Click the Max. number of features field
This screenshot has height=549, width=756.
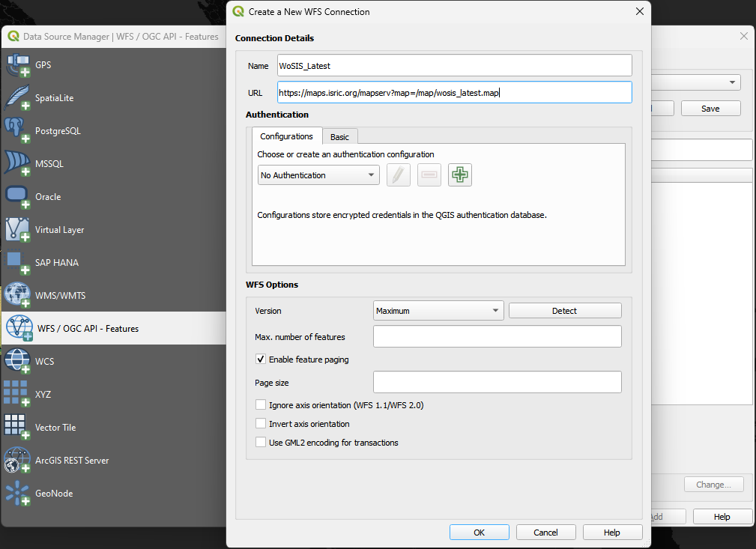click(497, 337)
